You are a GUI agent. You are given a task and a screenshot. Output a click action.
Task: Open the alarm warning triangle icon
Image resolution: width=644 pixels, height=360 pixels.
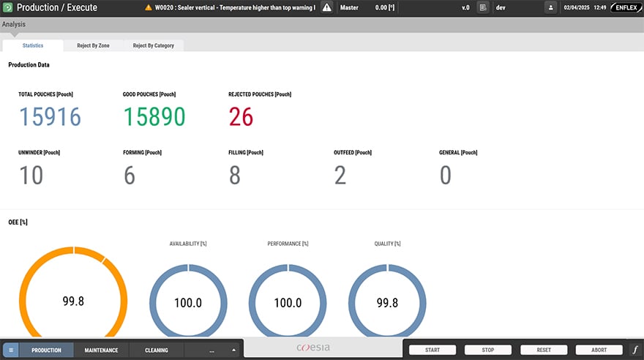pyautogui.click(x=327, y=7)
